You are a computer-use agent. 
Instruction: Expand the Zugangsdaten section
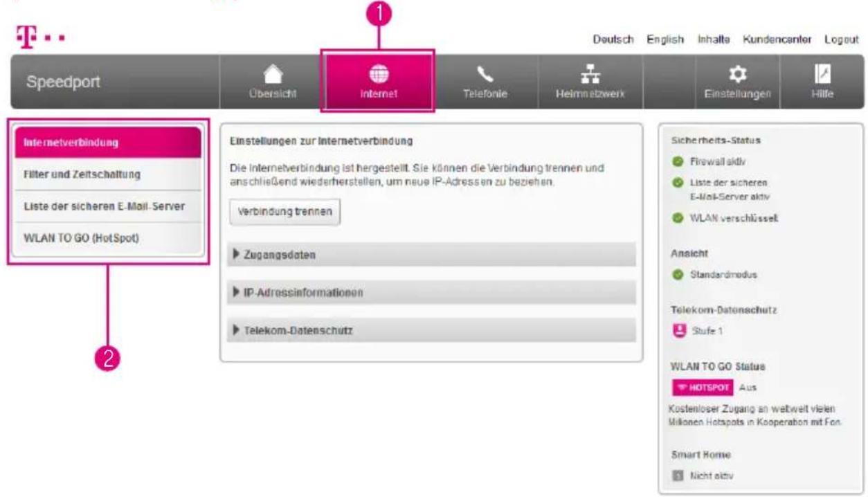(x=431, y=255)
